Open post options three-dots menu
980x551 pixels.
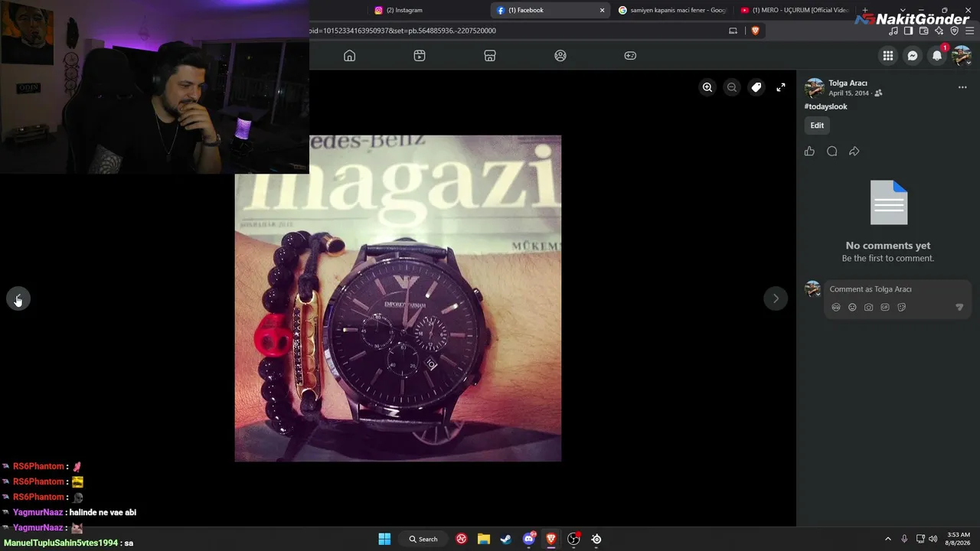pyautogui.click(x=962, y=87)
